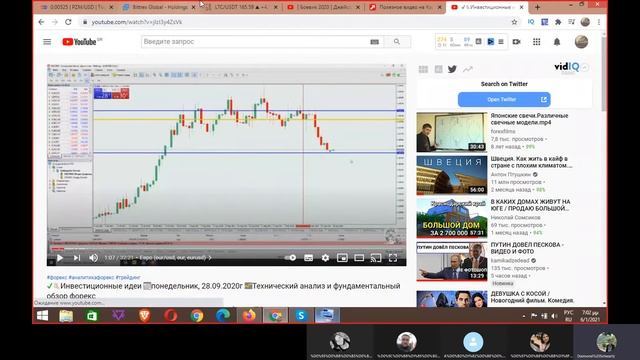640x360 pixels.
Task: Enable the miniplayer mode
Action: tap(342, 258)
